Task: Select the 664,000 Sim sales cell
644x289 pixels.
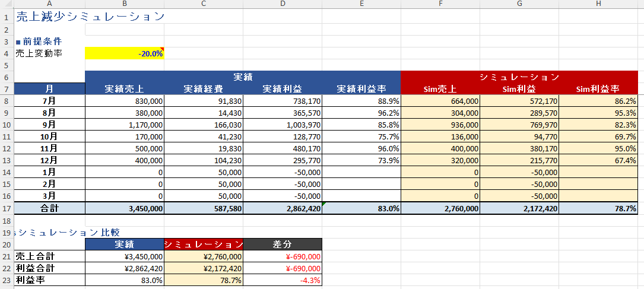Action: [440, 101]
